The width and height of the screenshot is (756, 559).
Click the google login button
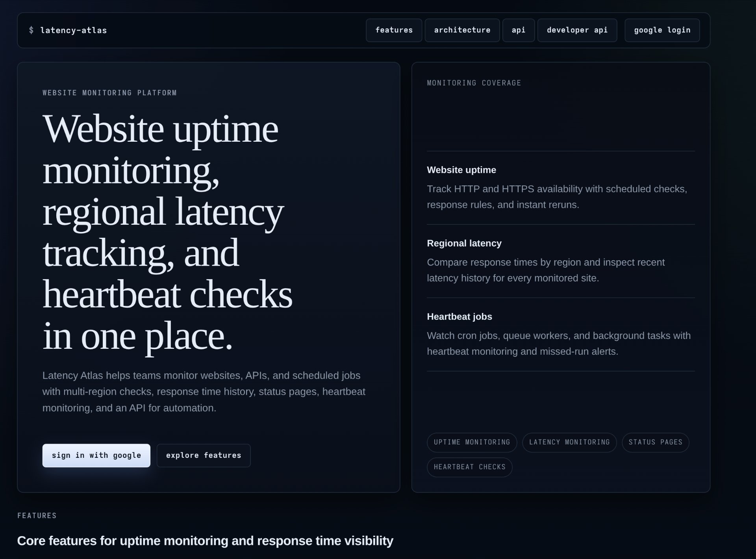click(662, 30)
